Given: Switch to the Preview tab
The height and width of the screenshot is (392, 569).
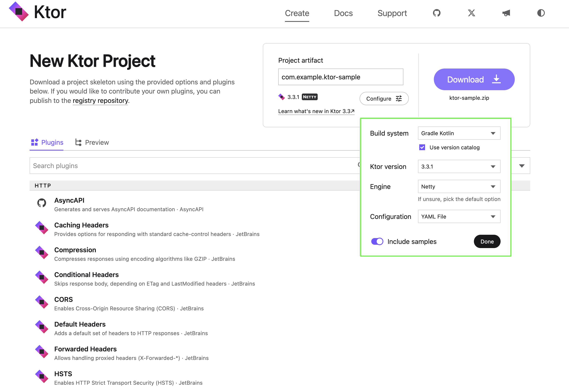Looking at the screenshot, I should (92, 142).
